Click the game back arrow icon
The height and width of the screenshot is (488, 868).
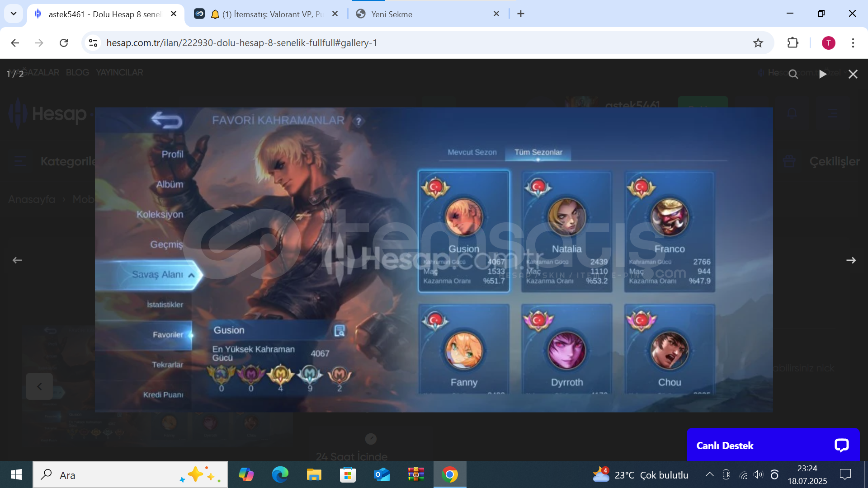[166, 120]
